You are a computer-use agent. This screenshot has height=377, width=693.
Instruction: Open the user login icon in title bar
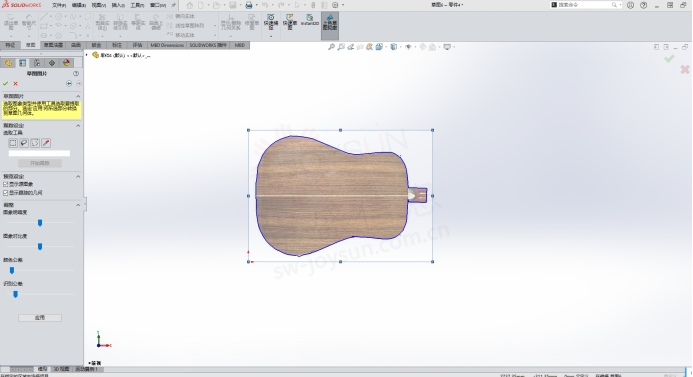click(x=631, y=5)
